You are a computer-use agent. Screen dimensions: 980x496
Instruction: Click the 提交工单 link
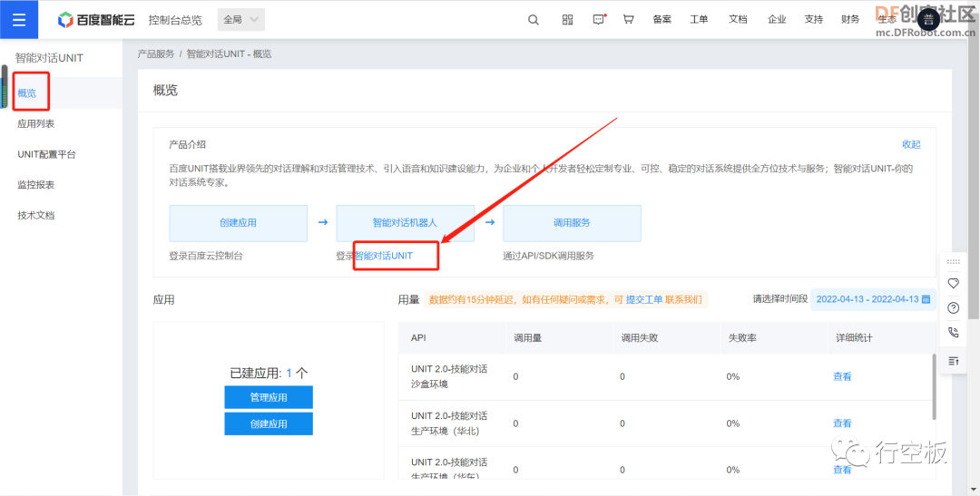pyautogui.click(x=644, y=300)
